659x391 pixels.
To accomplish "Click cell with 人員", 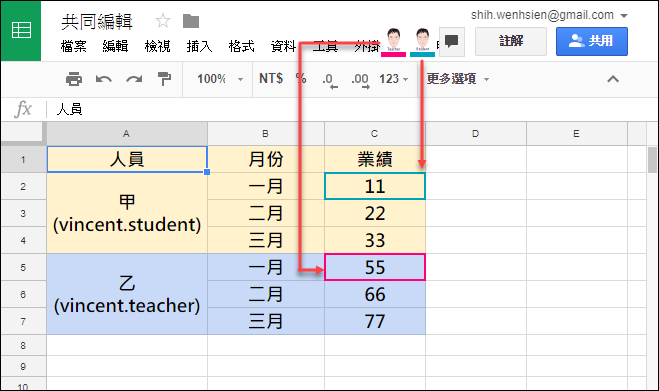I will (127, 159).
